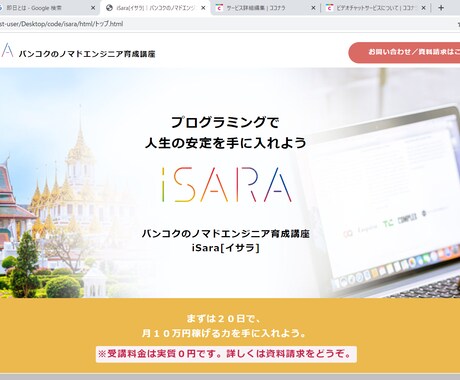Open a new browser tab with plus icon
Image resolution: width=460 pixels, height=380 pixels.
click(441, 8)
